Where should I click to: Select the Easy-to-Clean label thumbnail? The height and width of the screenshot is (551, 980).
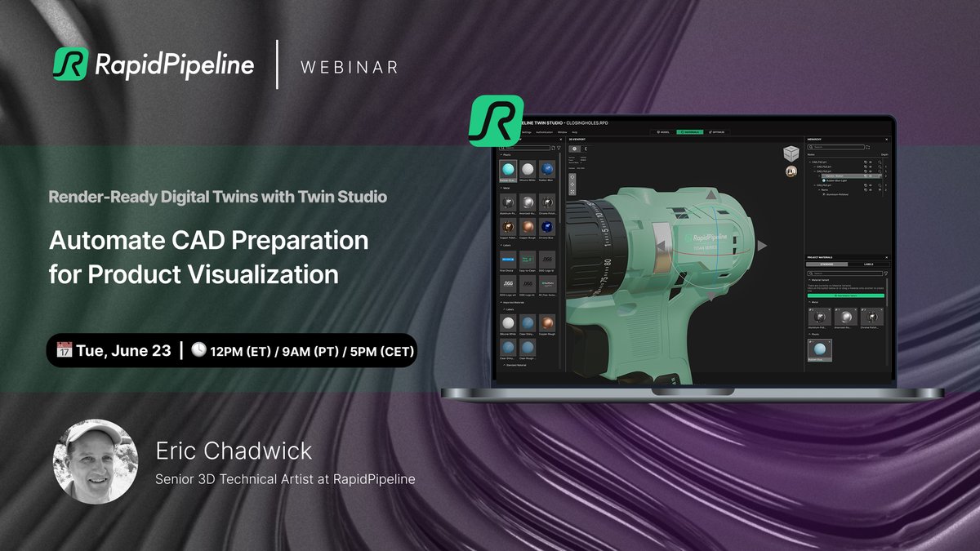point(528,262)
